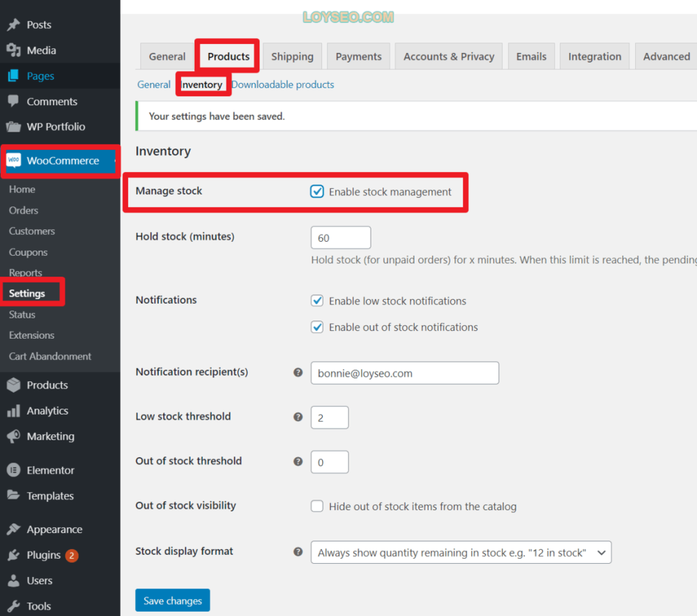
Task: Open Settings in WooCommerce submenu
Action: (27, 293)
